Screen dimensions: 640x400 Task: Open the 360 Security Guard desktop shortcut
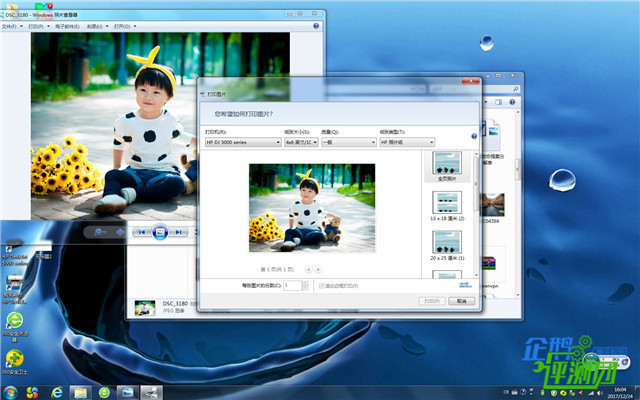(x=15, y=362)
